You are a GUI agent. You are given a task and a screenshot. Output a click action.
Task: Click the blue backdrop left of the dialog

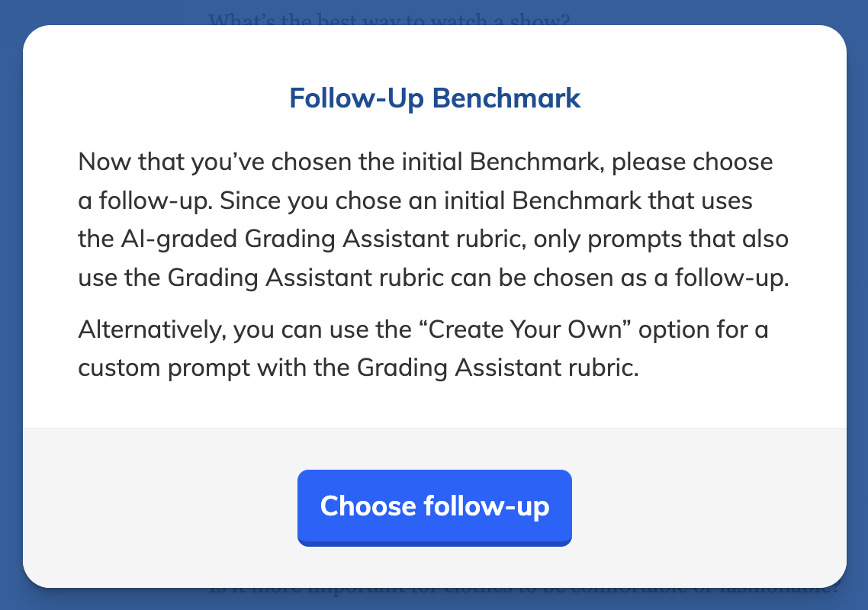click(11, 305)
